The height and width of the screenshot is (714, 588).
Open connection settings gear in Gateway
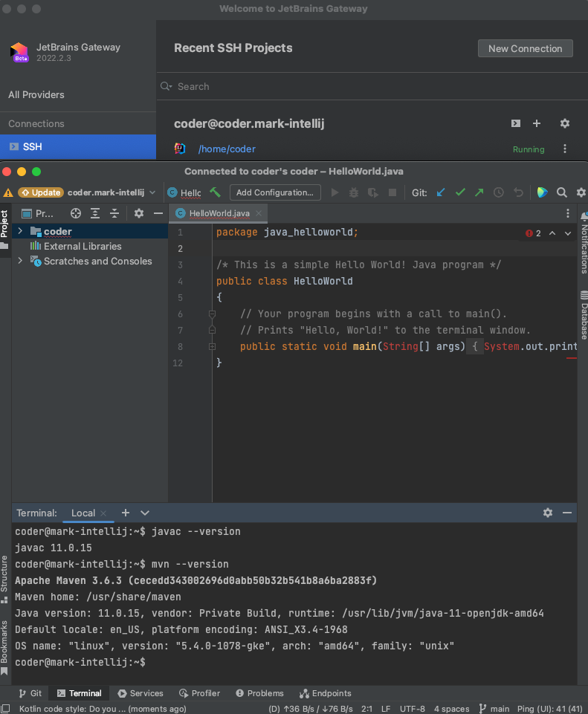565,123
